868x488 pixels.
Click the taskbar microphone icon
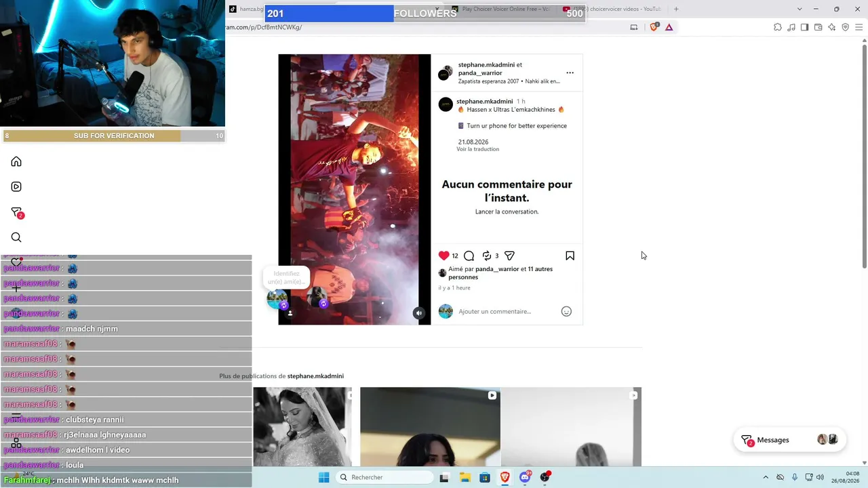(795, 477)
